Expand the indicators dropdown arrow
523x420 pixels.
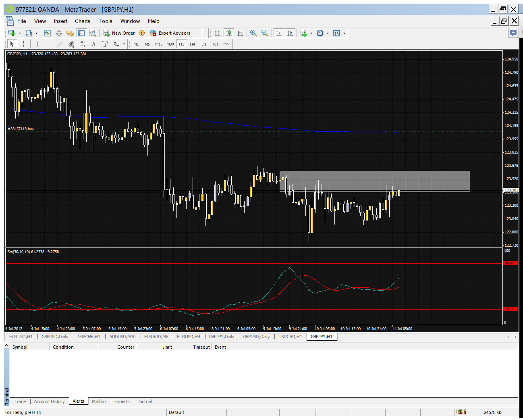pyautogui.click(x=311, y=33)
